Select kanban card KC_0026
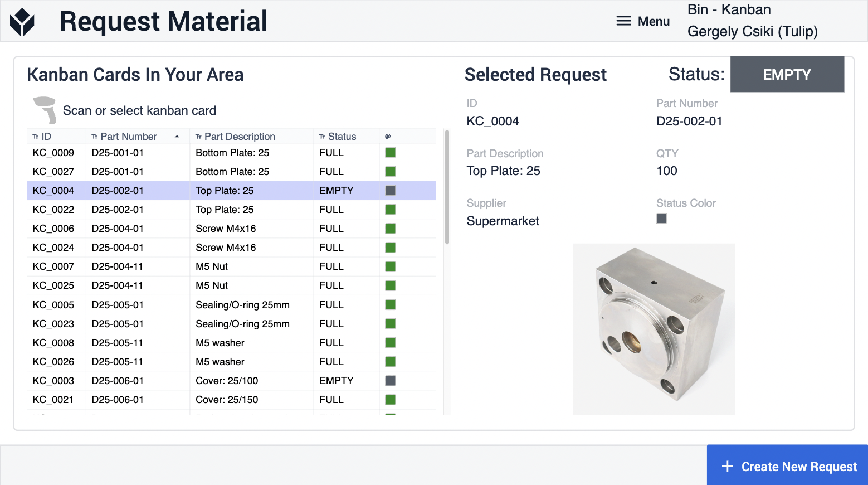The width and height of the screenshot is (868, 485). tap(231, 362)
